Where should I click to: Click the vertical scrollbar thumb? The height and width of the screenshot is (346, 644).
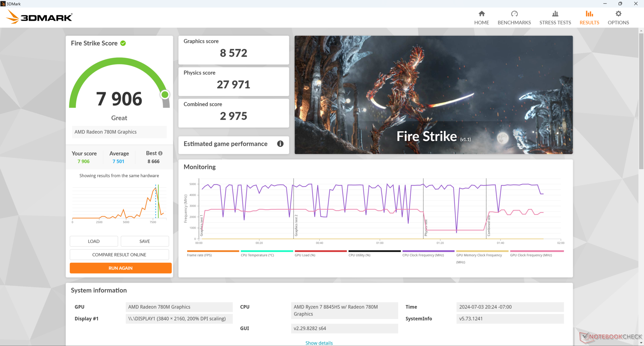point(641,101)
